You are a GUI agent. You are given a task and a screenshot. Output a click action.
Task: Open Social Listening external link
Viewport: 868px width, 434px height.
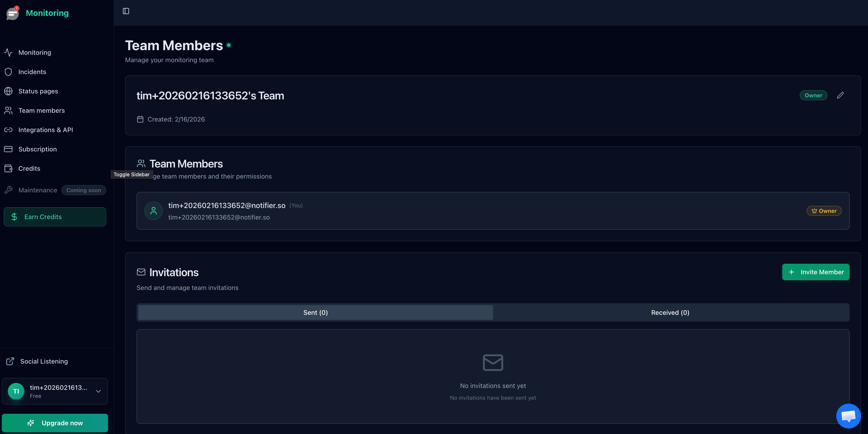coord(44,362)
